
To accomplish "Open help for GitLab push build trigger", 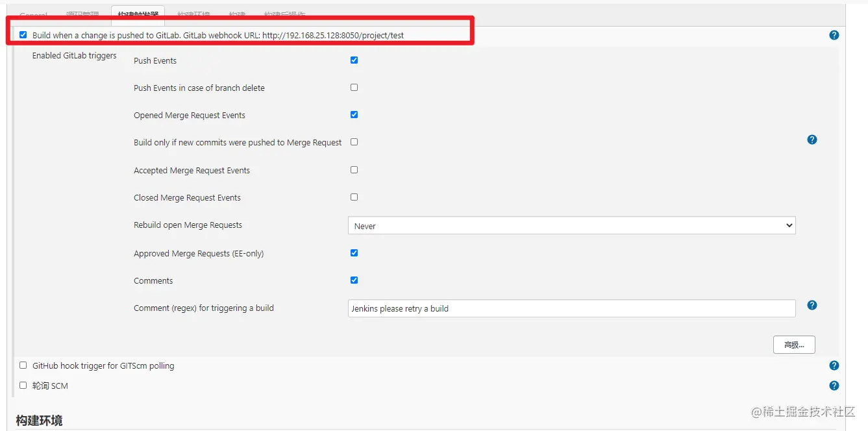I will click(834, 35).
